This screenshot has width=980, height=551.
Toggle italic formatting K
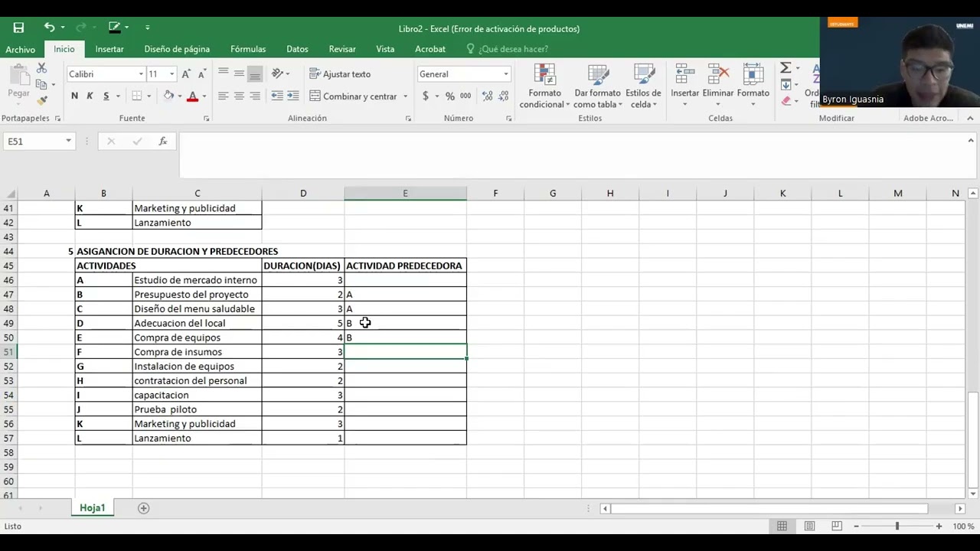(x=90, y=96)
